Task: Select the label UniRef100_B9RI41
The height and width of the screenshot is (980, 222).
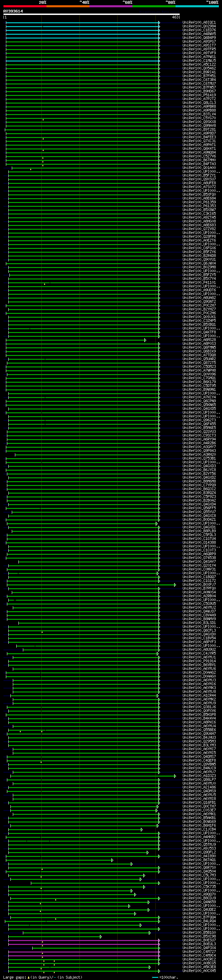Action: pyautogui.click(x=199, y=72)
